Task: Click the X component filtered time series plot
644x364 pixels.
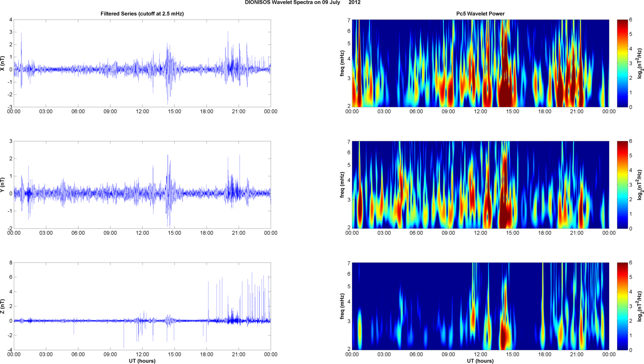Action: [142, 63]
